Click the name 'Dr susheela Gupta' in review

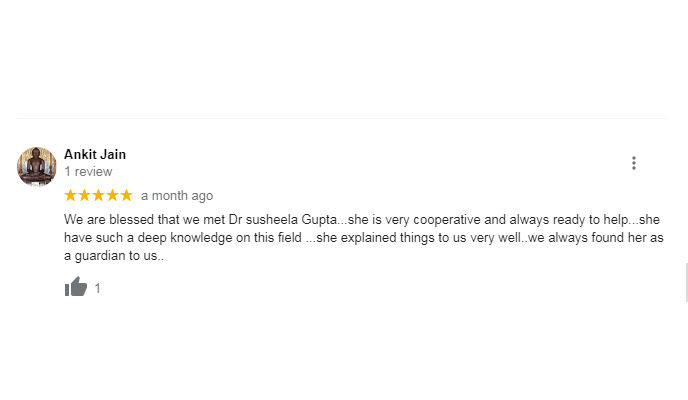coord(283,219)
